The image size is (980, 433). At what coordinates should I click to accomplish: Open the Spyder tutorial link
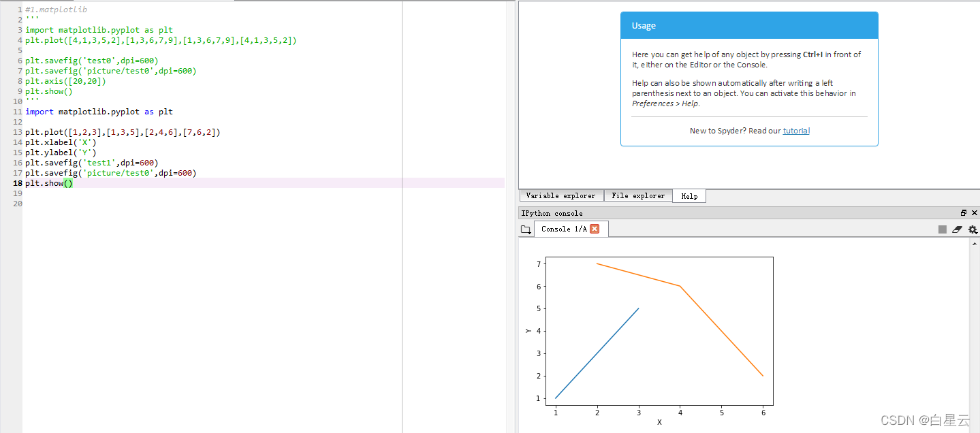pyautogui.click(x=796, y=131)
